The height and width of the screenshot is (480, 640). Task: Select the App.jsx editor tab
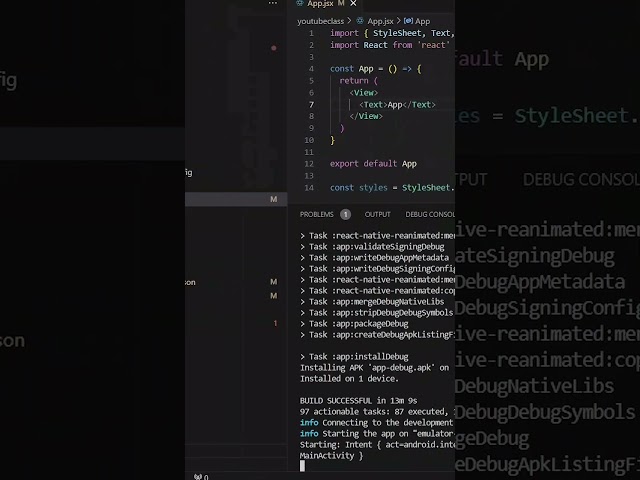point(327,4)
